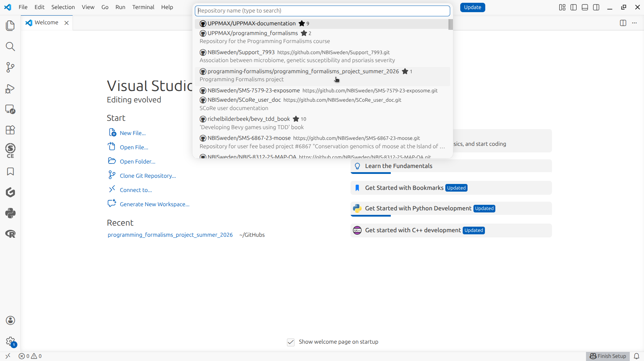
Task: Select richelbilderbeek/bevy_tdd_book repository
Action: pyautogui.click(x=322, y=123)
